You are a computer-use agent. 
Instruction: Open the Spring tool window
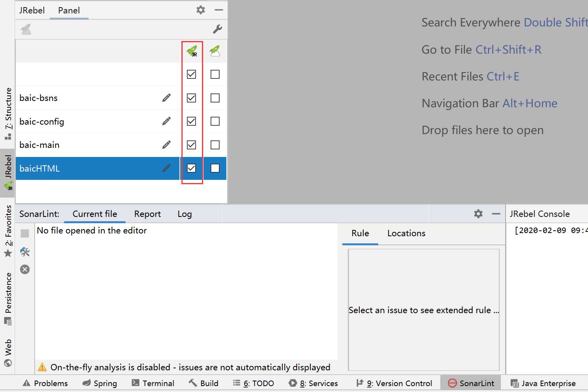[x=99, y=383]
